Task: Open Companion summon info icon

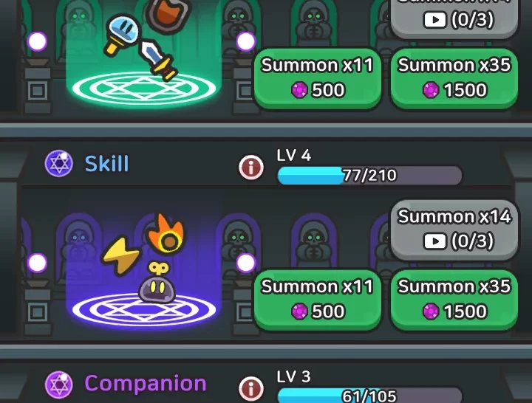Action: [x=251, y=388]
